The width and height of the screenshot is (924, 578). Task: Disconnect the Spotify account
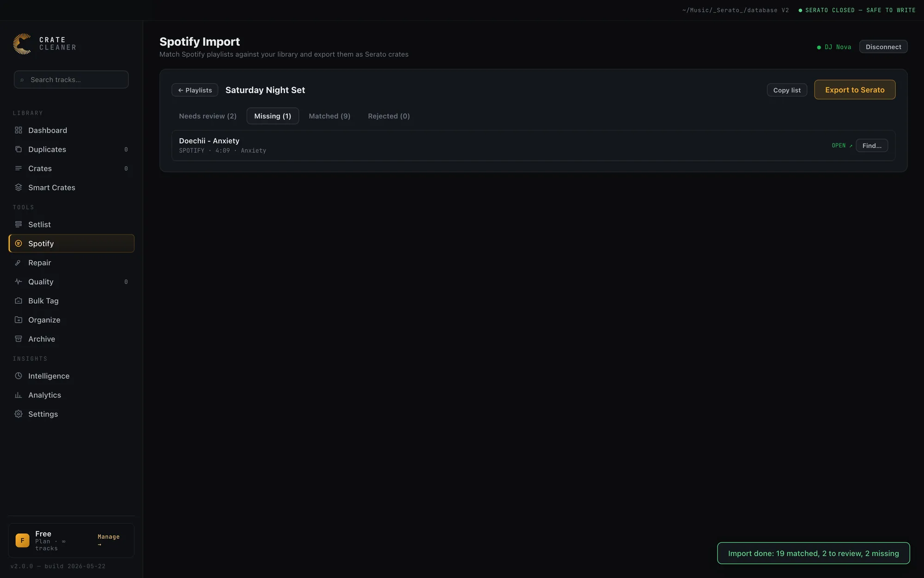[x=883, y=47]
